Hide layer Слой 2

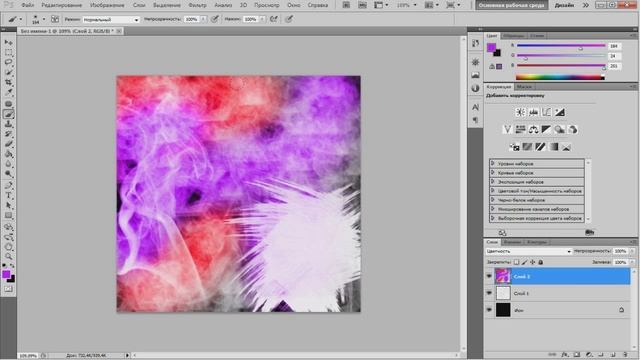pyautogui.click(x=489, y=276)
